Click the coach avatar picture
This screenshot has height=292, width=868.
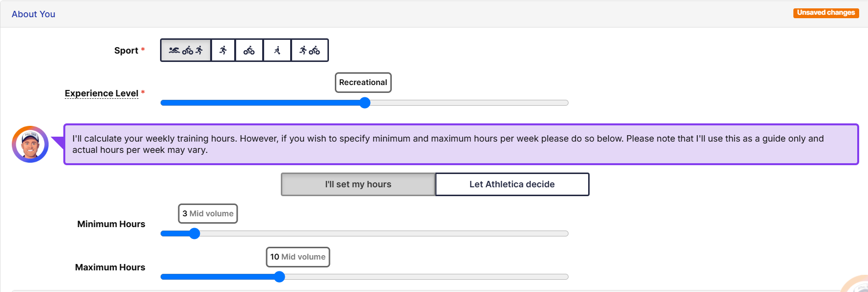click(30, 144)
